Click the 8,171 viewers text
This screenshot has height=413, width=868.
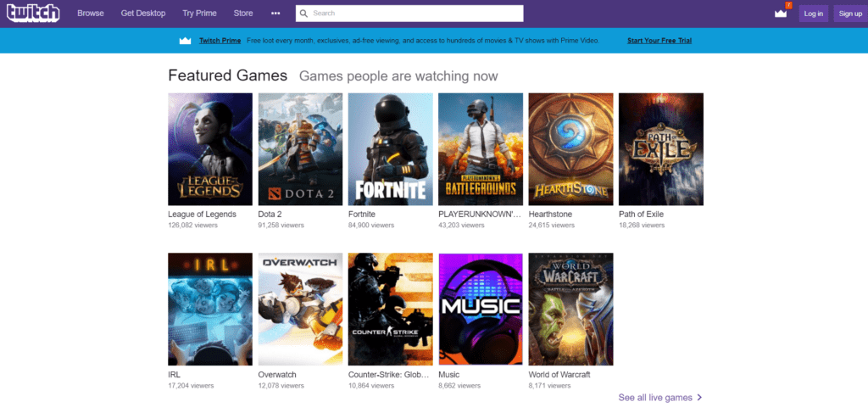[x=549, y=385]
